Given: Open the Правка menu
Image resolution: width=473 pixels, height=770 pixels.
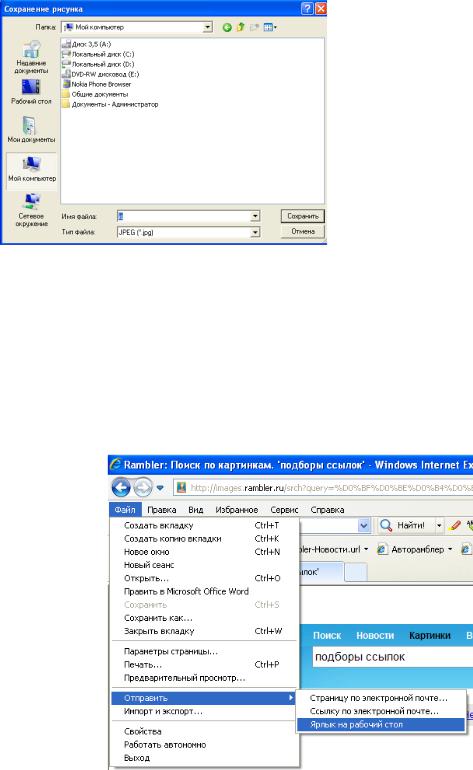Looking at the screenshot, I should pos(162,510).
